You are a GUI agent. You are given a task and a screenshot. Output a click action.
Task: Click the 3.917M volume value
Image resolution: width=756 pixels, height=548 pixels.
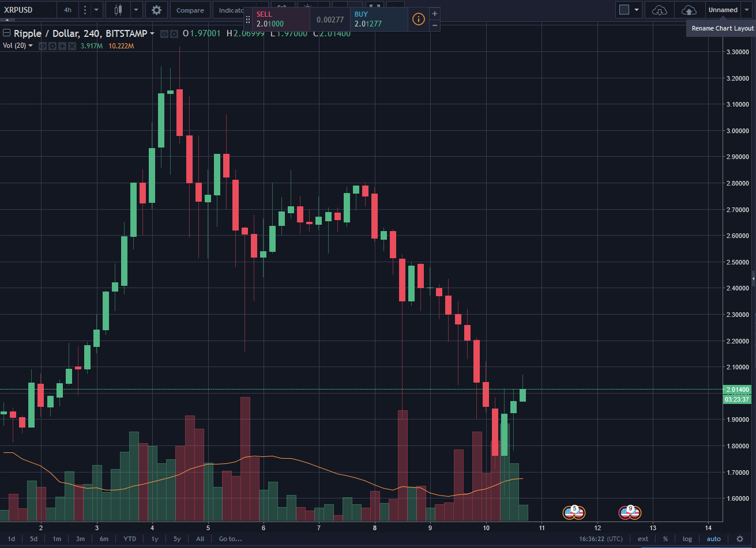pyautogui.click(x=91, y=46)
